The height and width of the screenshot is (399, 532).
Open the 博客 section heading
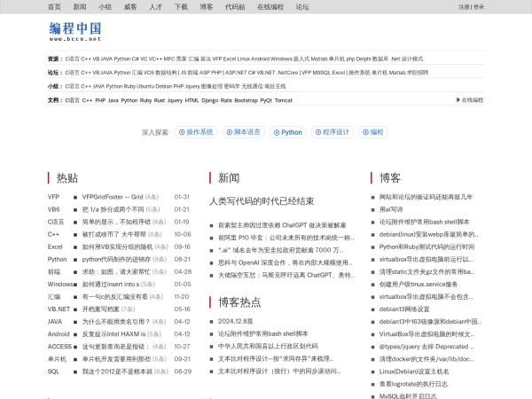390,177
